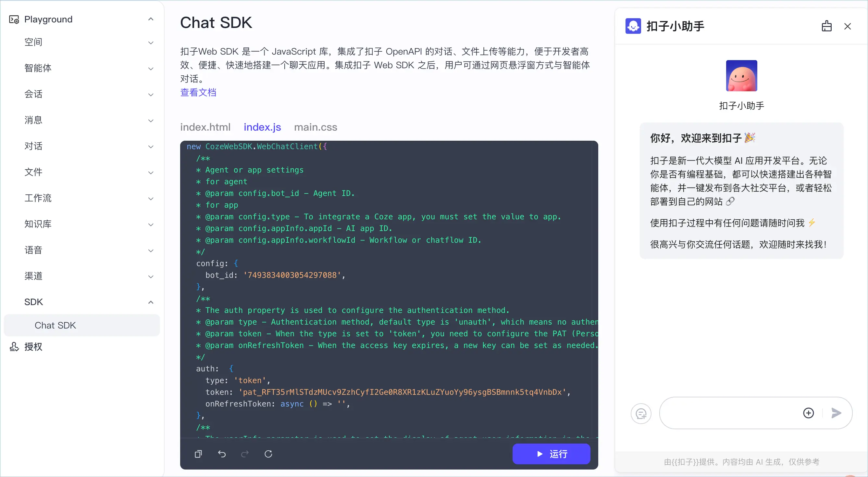This screenshot has height=477, width=868.
Task: Click the CozeWebSDK.WebChatClient code line
Action: tap(257, 147)
